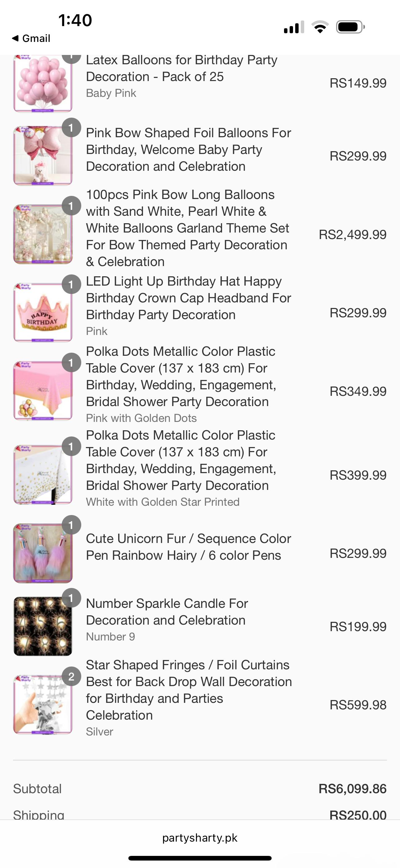Tap the RS6,099.86 subtotal amount

pyautogui.click(x=353, y=789)
